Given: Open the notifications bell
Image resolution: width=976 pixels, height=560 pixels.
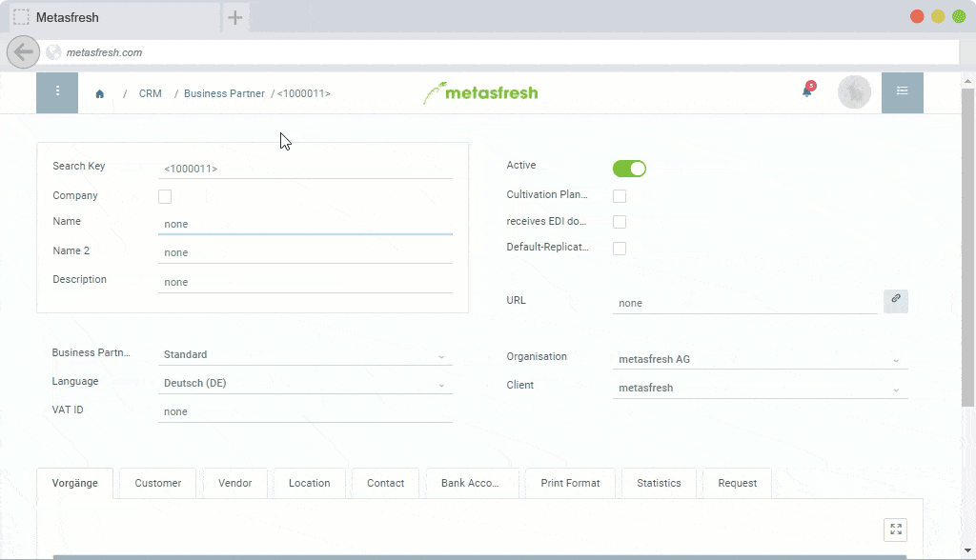Looking at the screenshot, I should click(807, 90).
